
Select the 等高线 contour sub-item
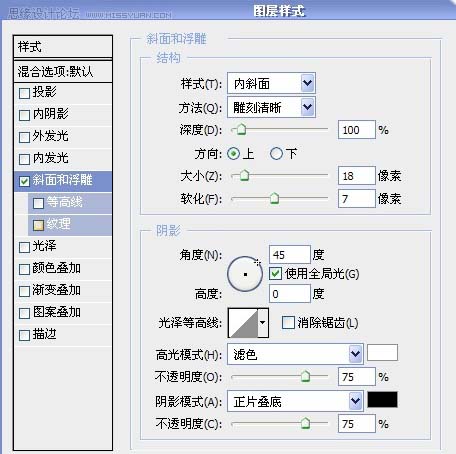click(x=69, y=202)
